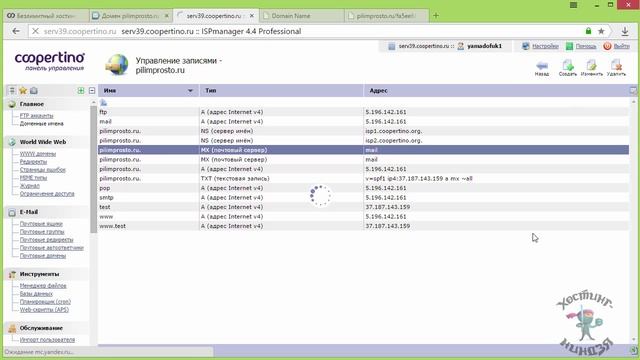Open Базы данных in the sidebar
Screen dimensions: 640x360
(x=36, y=294)
